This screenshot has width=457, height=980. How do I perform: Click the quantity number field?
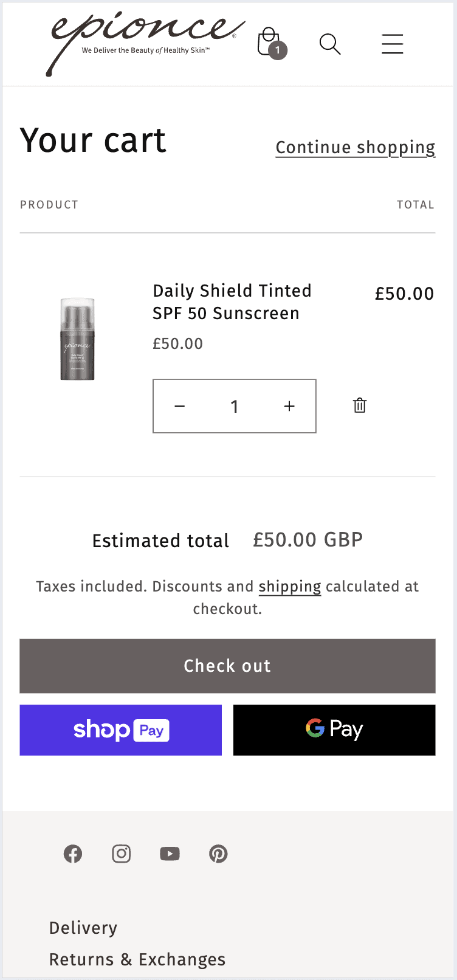[x=235, y=406]
